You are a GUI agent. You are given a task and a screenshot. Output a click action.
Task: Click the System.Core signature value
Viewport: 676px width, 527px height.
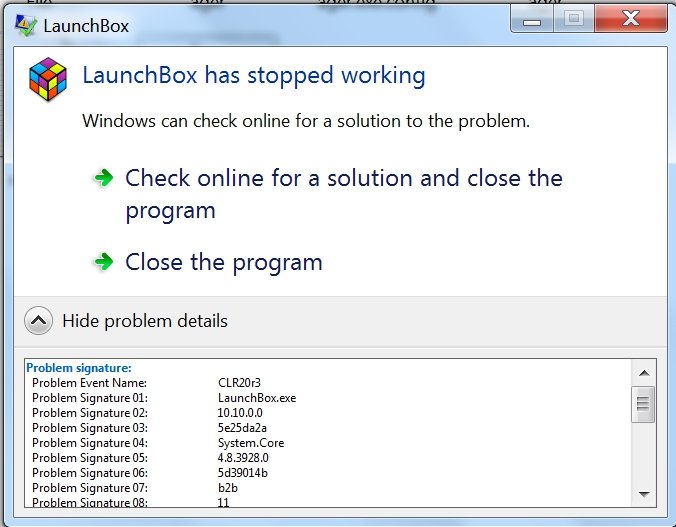tap(251, 443)
